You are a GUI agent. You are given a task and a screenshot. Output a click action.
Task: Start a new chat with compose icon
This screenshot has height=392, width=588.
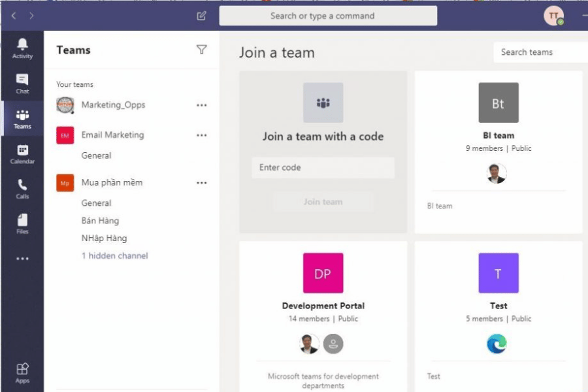[201, 16]
